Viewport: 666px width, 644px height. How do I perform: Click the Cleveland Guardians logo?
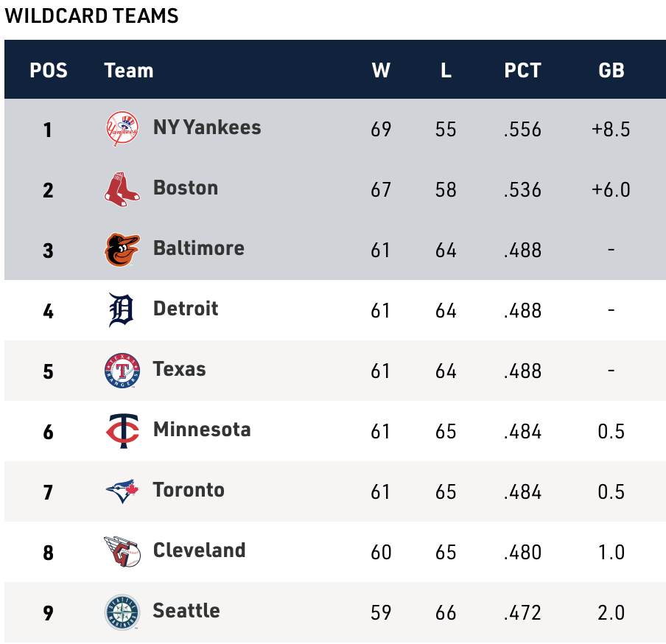(x=122, y=552)
